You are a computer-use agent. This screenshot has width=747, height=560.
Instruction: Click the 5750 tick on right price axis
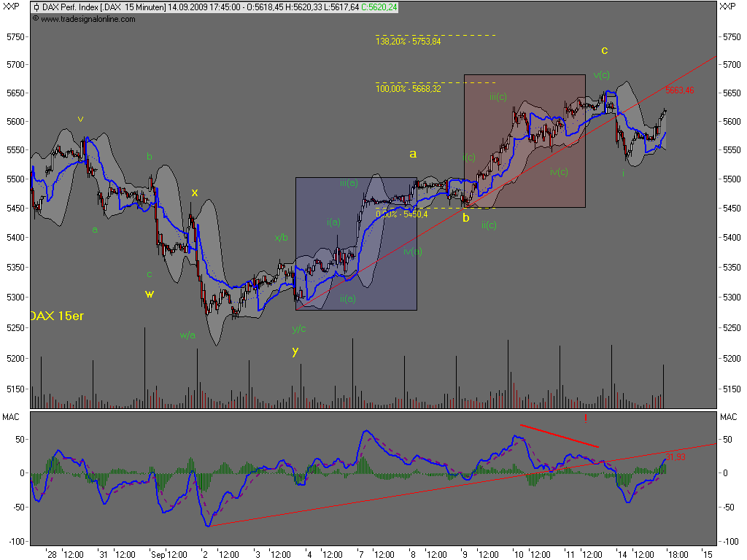coord(732,37)
